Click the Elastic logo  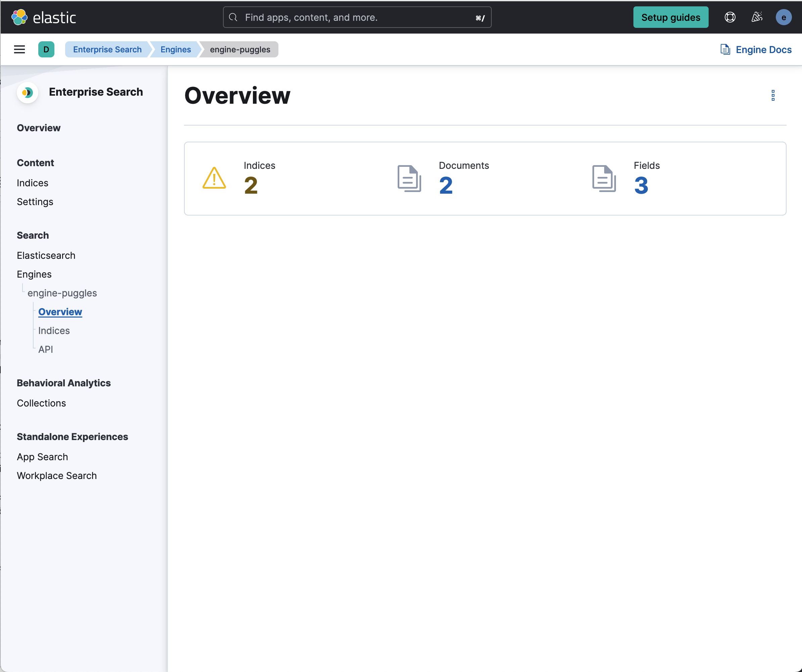point(44,17)
